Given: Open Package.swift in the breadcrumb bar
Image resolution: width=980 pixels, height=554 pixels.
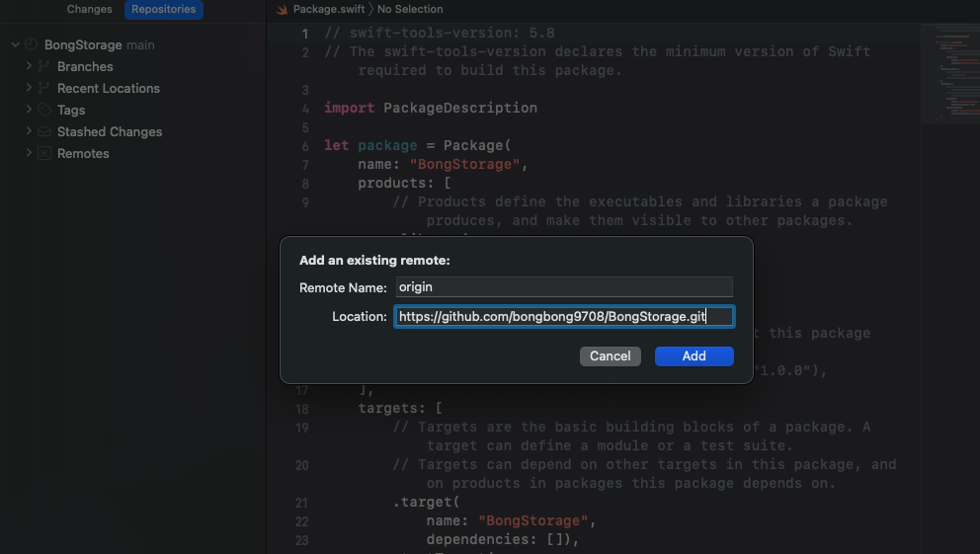Looking at the screenshot, I should [x=329, y=9].
